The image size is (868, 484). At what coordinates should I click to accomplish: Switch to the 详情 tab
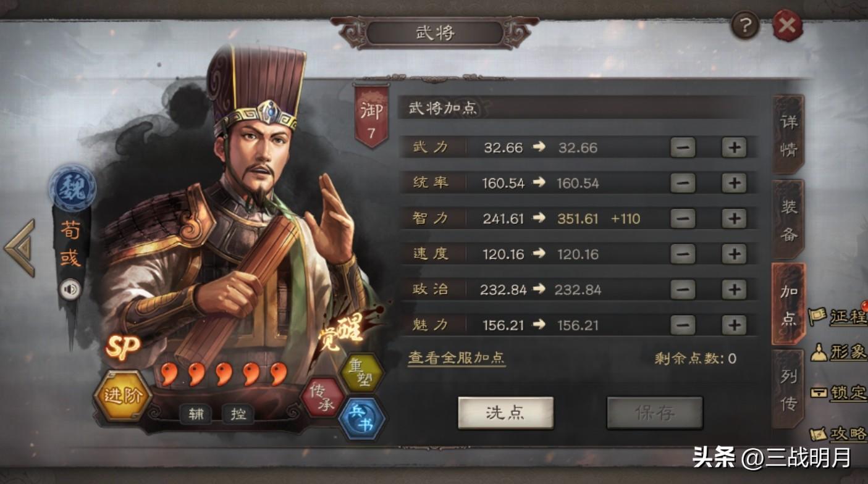coord(788,135)
